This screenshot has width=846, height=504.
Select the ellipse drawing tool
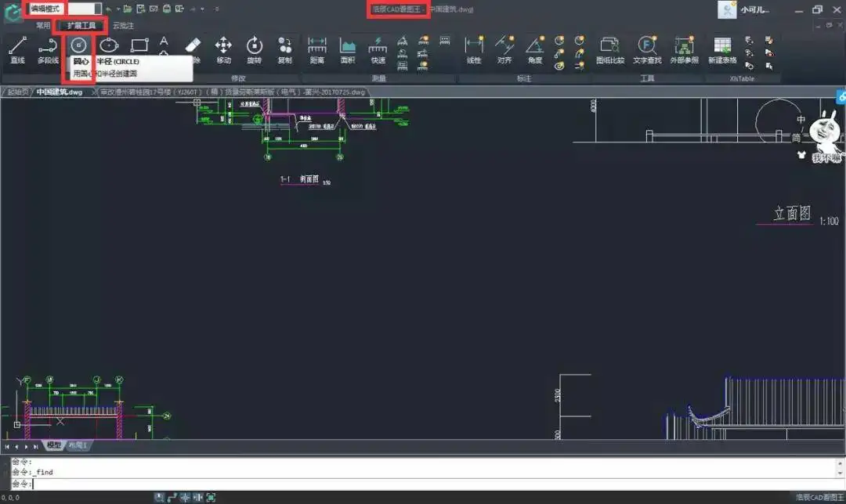click(109, 45)
